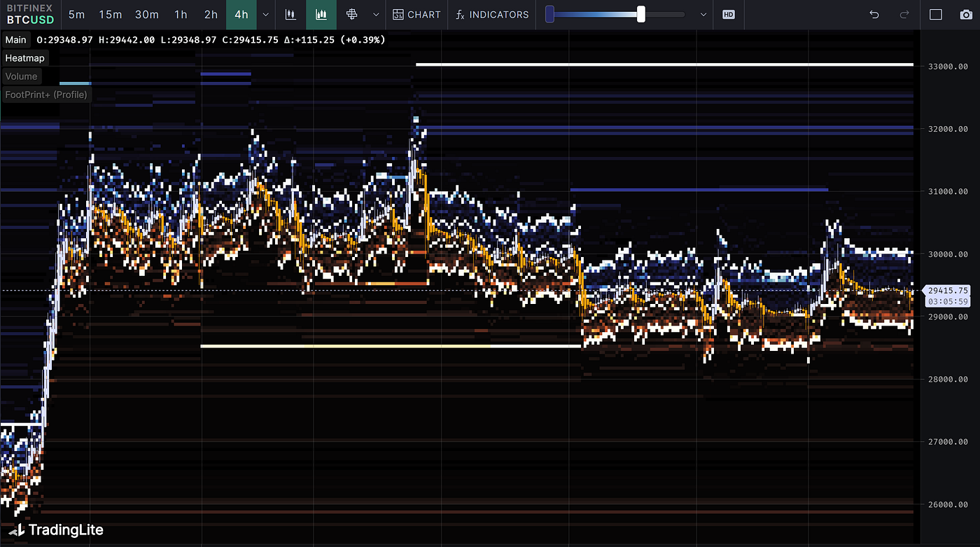Click the 03:05:59 candle countdown timer
The width and height of the screenshot is (980, 547).
pyautogui.click(x=948, y=302)
